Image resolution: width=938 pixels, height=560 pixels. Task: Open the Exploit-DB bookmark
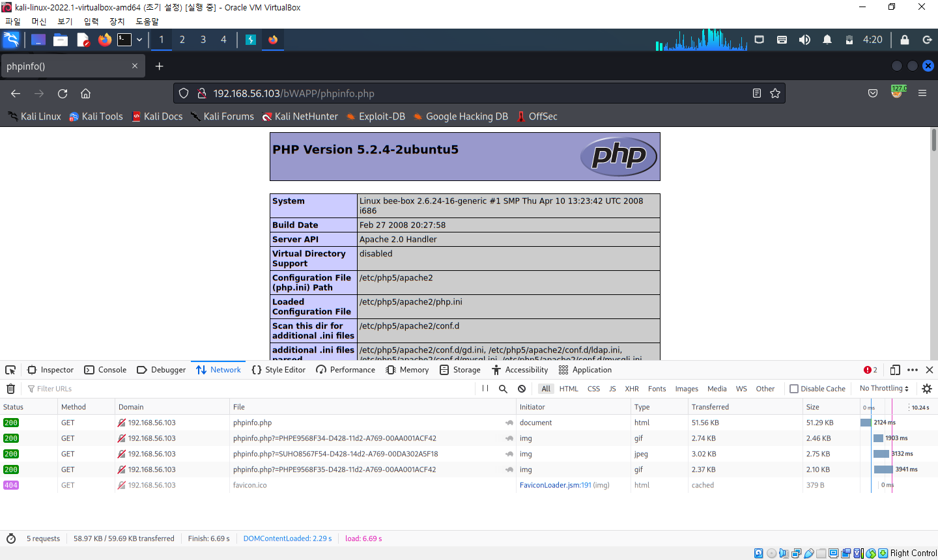coord(375,117)
